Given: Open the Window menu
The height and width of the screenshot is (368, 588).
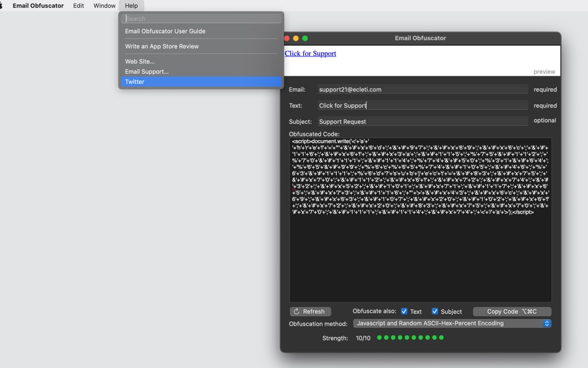Looking at the screenshot, I should 104,6.
